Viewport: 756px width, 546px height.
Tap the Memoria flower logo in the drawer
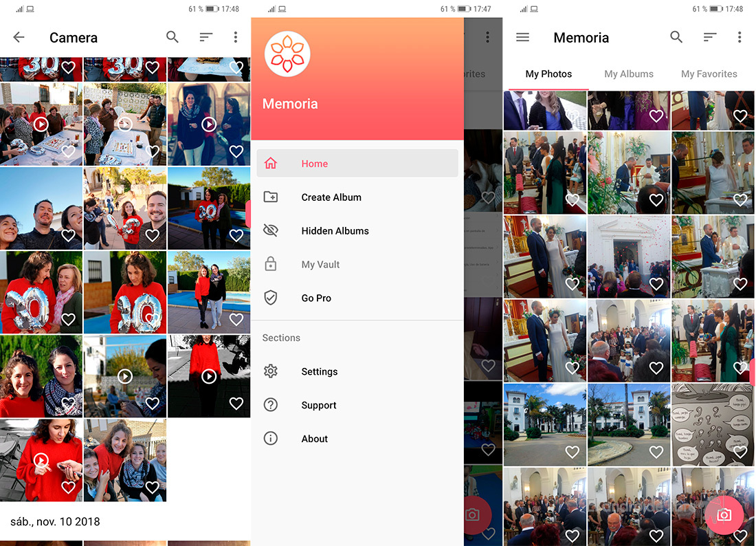click(287, 54)
